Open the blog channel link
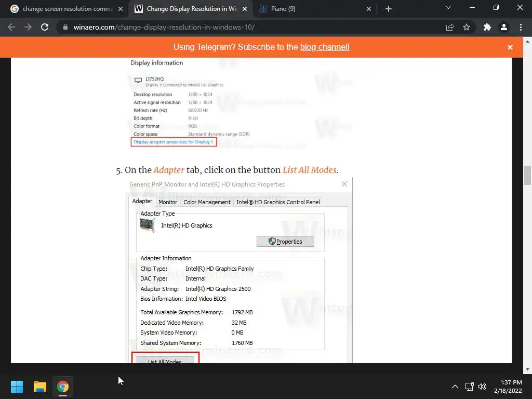 (325, 47)
